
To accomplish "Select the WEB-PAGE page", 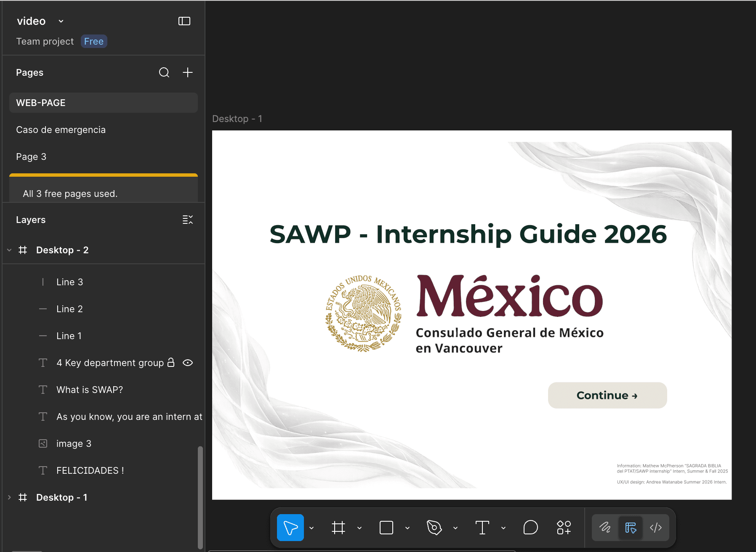I will (x=104, y=103).
